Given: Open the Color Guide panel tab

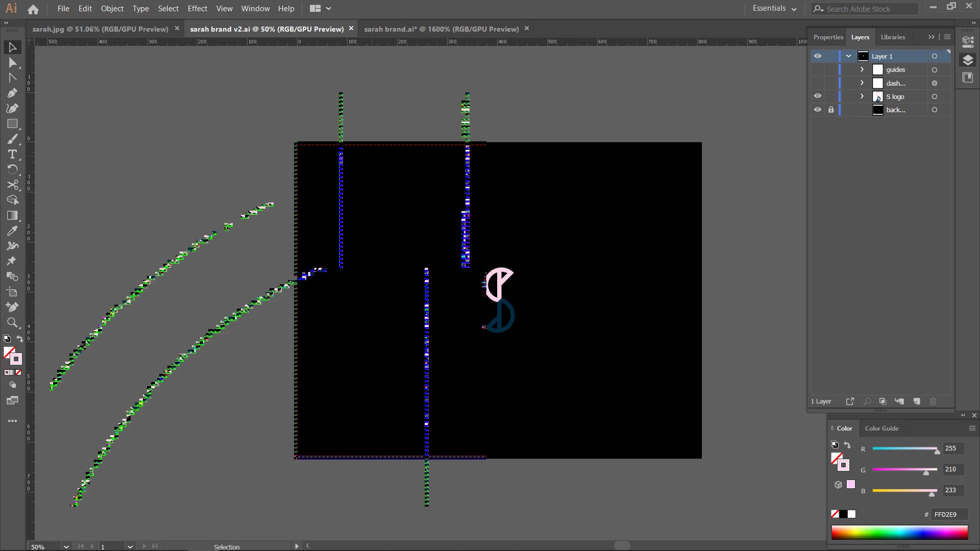Looking at the screenshot, I should click(x=881, y=429).
